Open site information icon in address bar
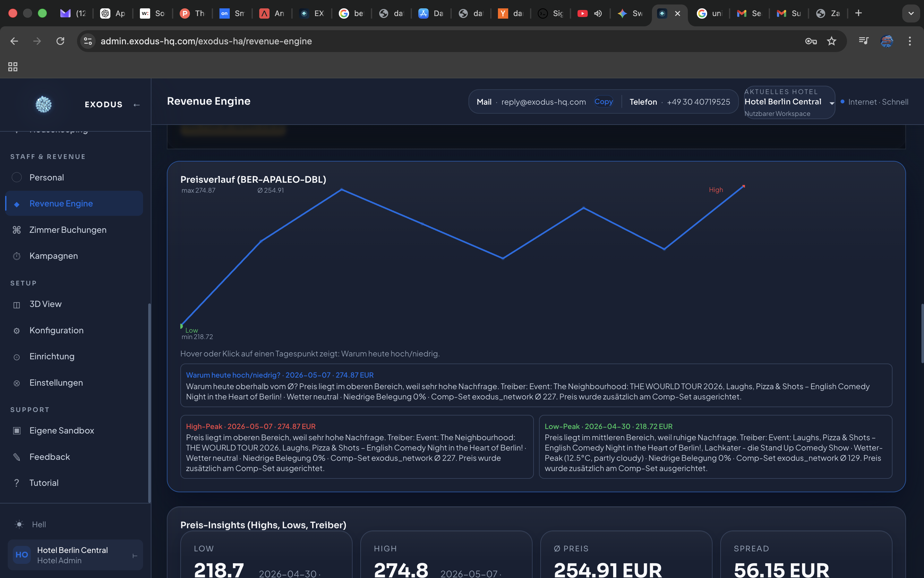Image resolution: width=924 pixels, height=578 pixels. coord(88,41)
